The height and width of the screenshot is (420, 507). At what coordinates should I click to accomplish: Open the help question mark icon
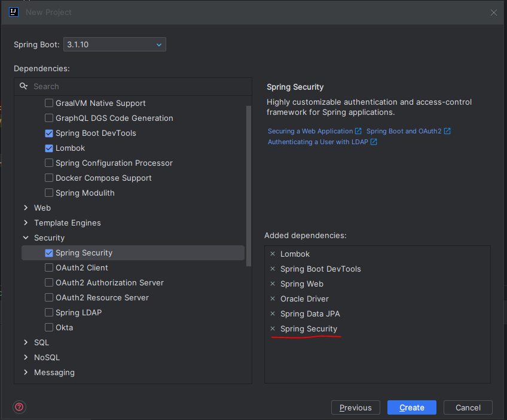click(x=19, y=407)
